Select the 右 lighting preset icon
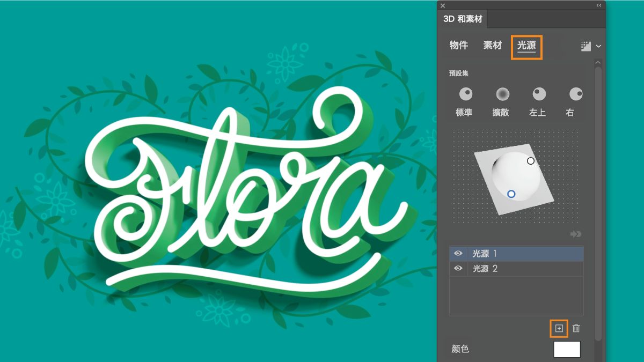The height and width of the screenshot is (362, 644). (576, 94)
